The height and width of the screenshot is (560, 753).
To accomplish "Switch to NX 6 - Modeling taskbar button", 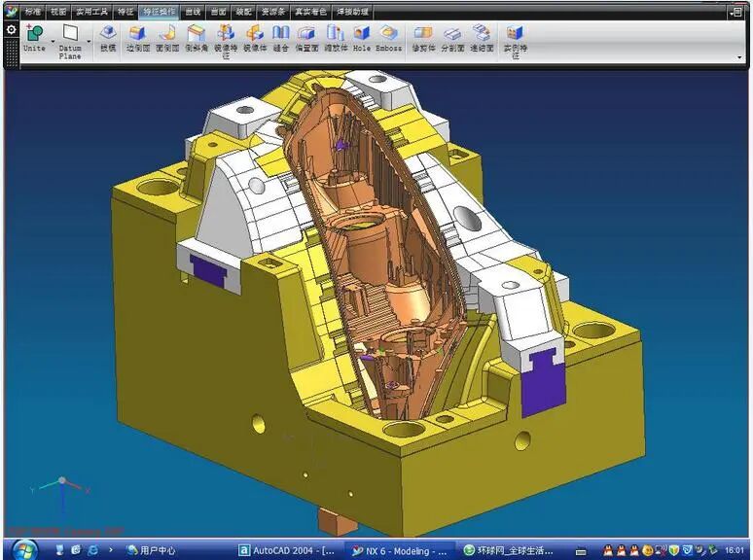I will [400, 551].
